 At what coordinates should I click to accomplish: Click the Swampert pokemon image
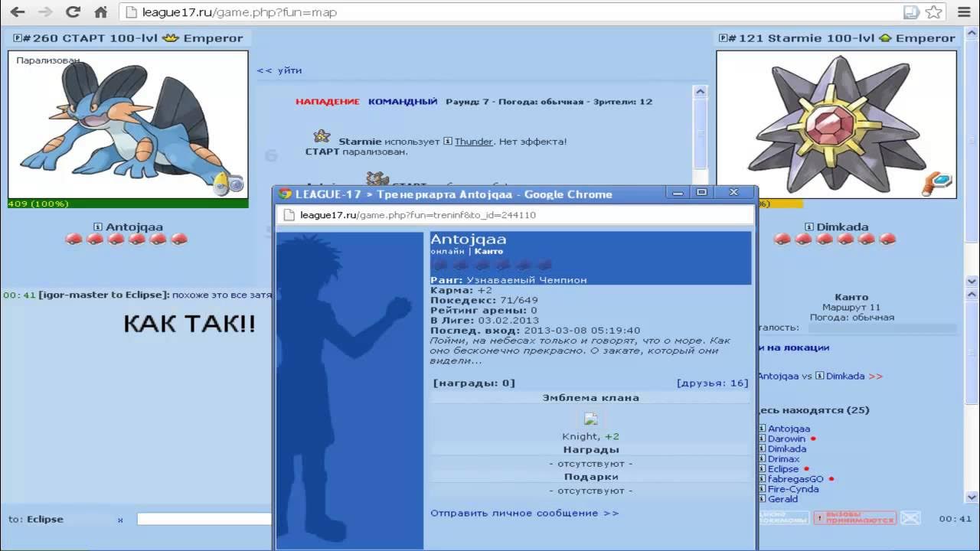point(128,125)
